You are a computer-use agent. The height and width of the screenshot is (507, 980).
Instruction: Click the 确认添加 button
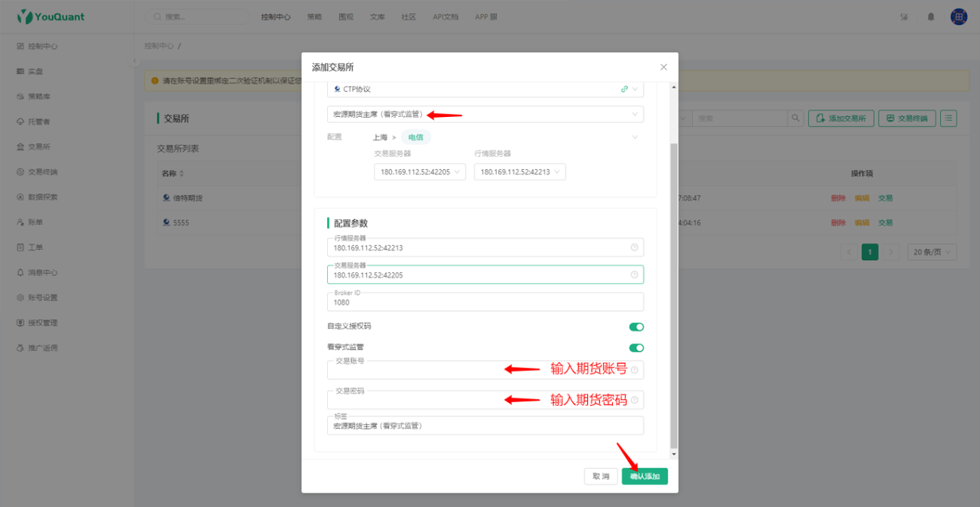coord(645,477)
